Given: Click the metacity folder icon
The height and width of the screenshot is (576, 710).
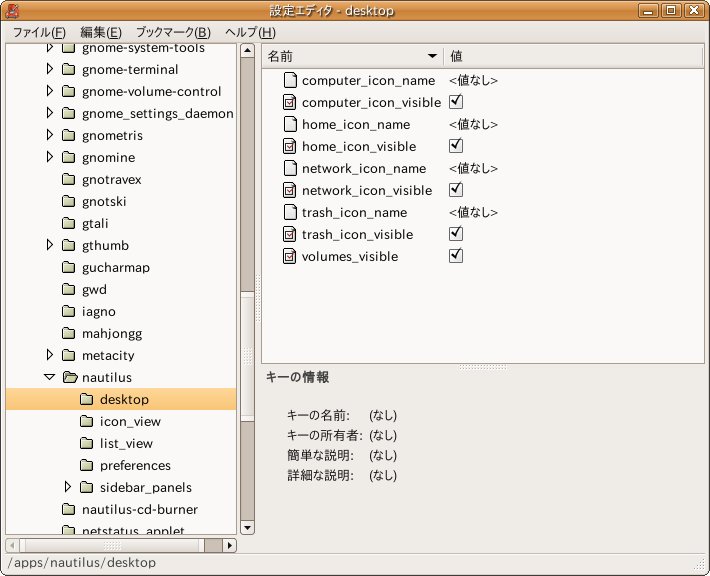Looking at the screenshot, I should [68, 355].
